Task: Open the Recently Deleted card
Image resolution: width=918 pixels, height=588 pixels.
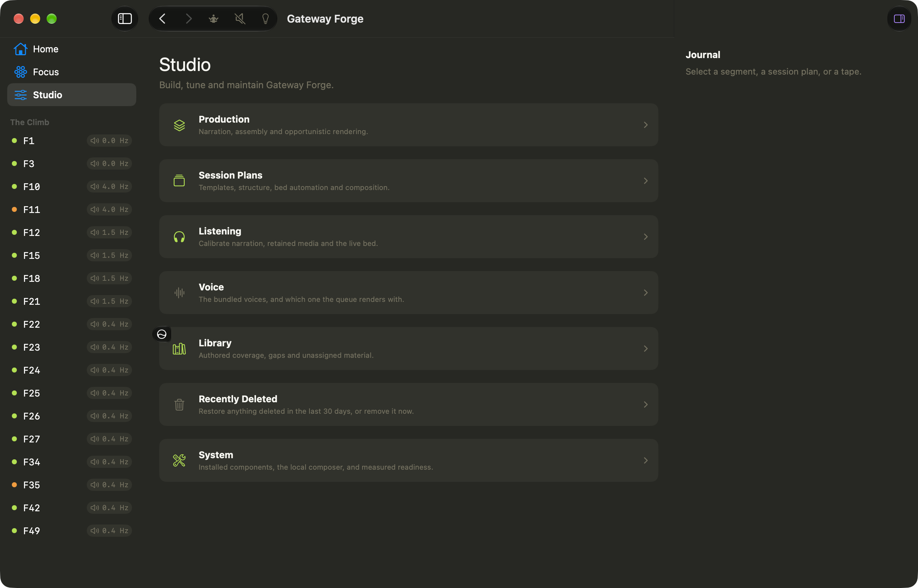Action: pyautogui.click(x=408, y=404)
